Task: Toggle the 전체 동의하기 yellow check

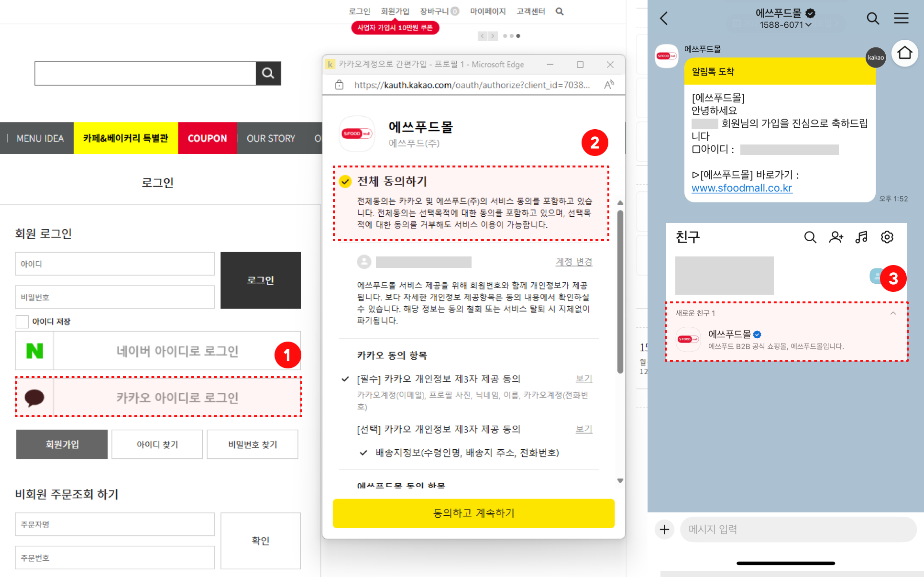Action: pyautogui.click(x=345, y=181)
